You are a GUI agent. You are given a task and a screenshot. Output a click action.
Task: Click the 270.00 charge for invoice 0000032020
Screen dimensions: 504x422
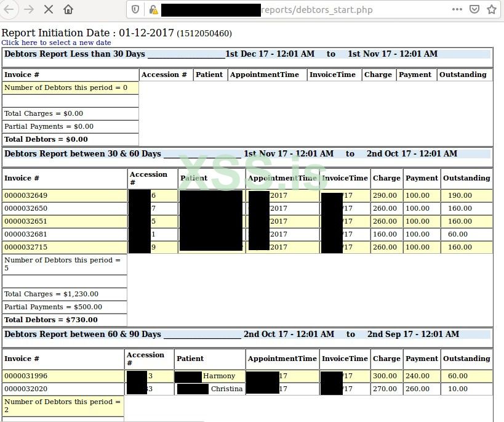tap(386, 389)
